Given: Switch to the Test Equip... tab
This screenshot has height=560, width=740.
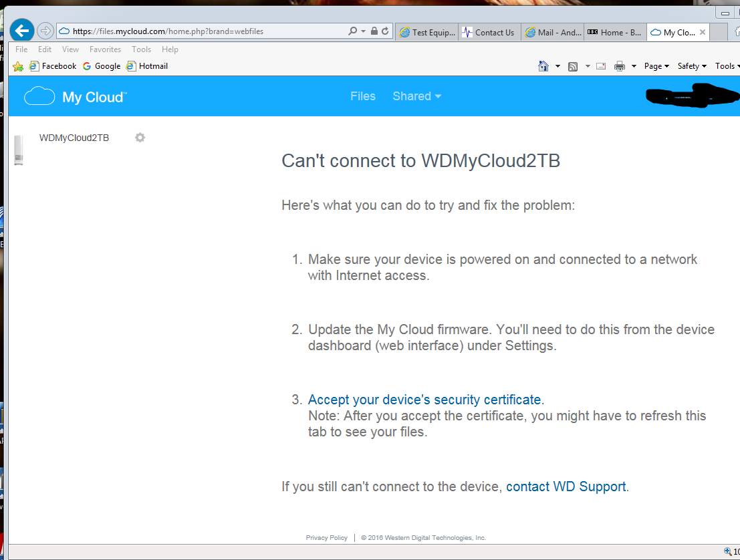Looking at the screenshot, I should click(x=427, y=32).
